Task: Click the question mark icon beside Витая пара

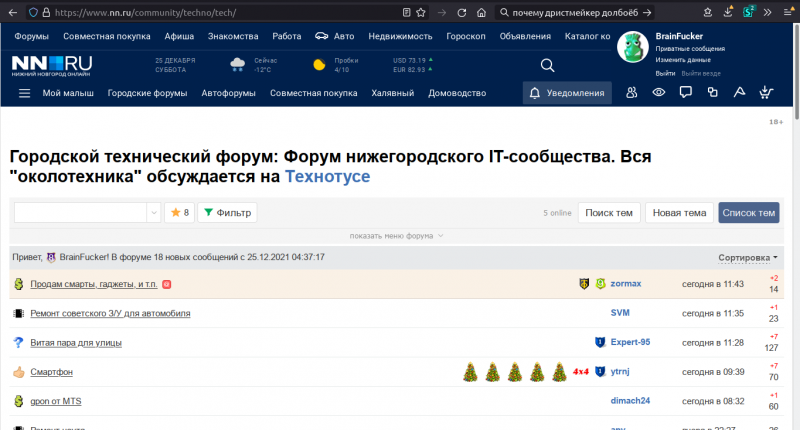Action: 18,342
